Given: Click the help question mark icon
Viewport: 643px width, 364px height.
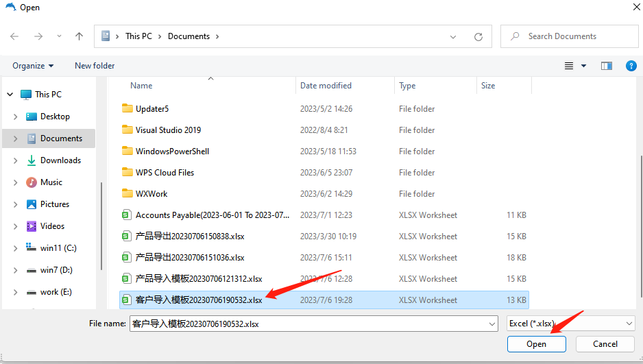Looking at the screenshot, I should [631, 66].
